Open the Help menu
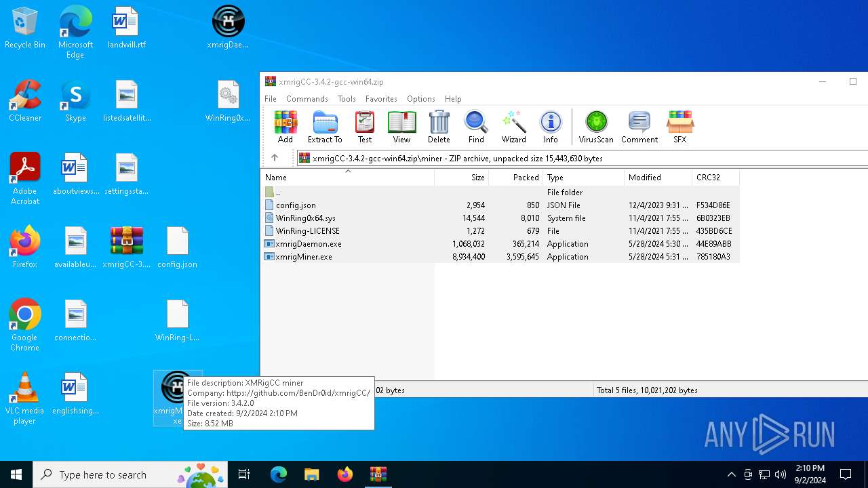 pos(453,99)
